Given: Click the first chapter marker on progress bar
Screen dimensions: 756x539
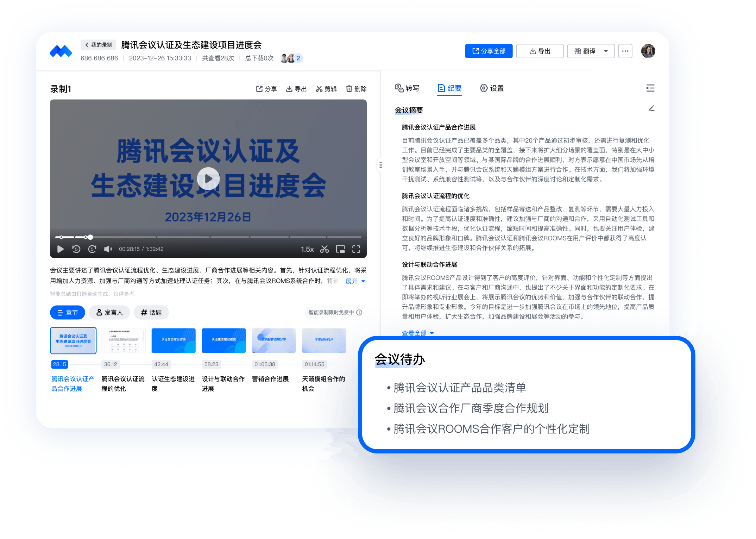Looking at the screenshot, I should [x=61, y=237].
